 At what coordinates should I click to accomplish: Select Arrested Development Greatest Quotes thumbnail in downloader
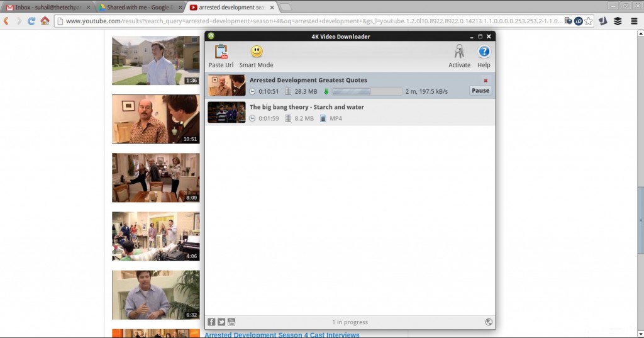[x=226, y=85]
